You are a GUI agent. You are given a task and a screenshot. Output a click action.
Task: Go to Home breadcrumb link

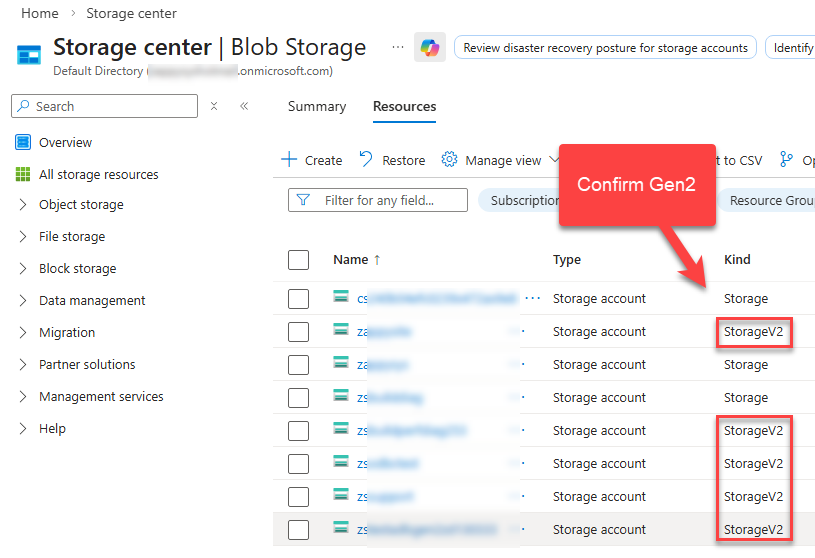pyautogui.click(x=39, y=13)
